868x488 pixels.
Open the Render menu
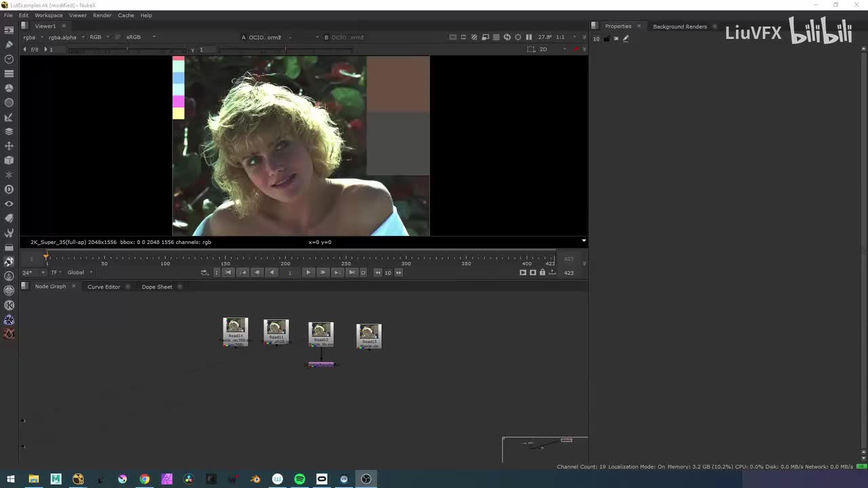pyautogui.click(x=102, y=15)
